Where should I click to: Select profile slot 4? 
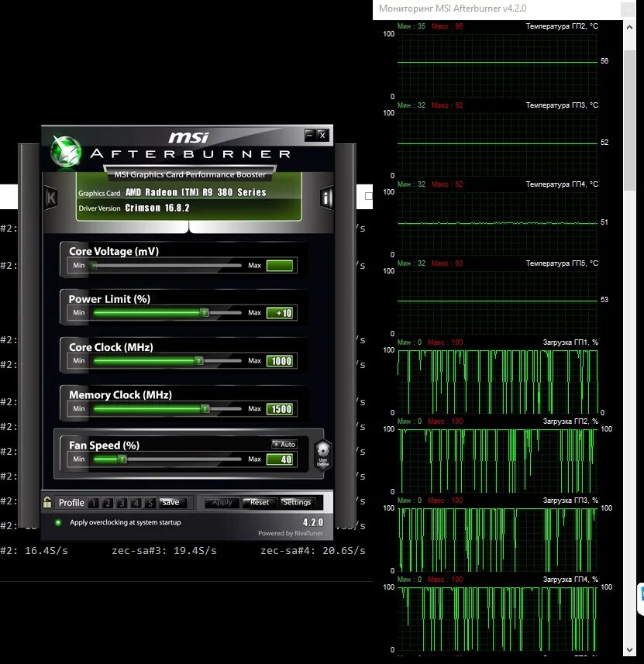[x=136, y=503]
